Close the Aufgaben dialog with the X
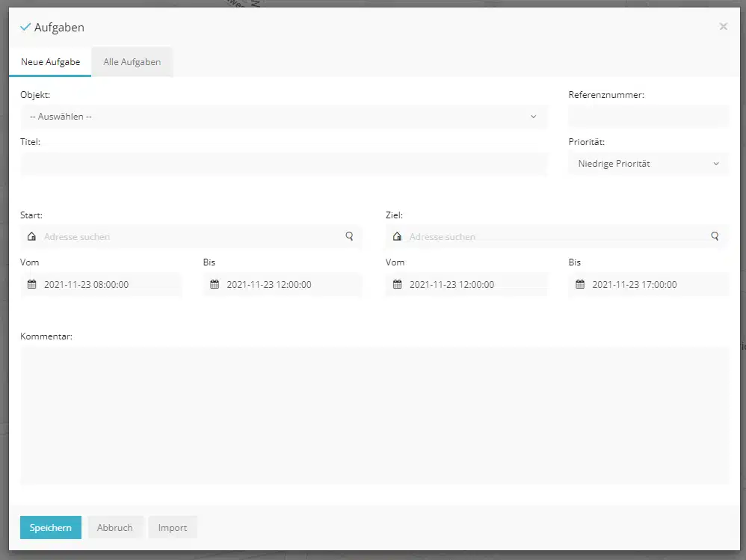Image resolution: width=746 pixels, height=560 pixels. (x=723, y=27)
